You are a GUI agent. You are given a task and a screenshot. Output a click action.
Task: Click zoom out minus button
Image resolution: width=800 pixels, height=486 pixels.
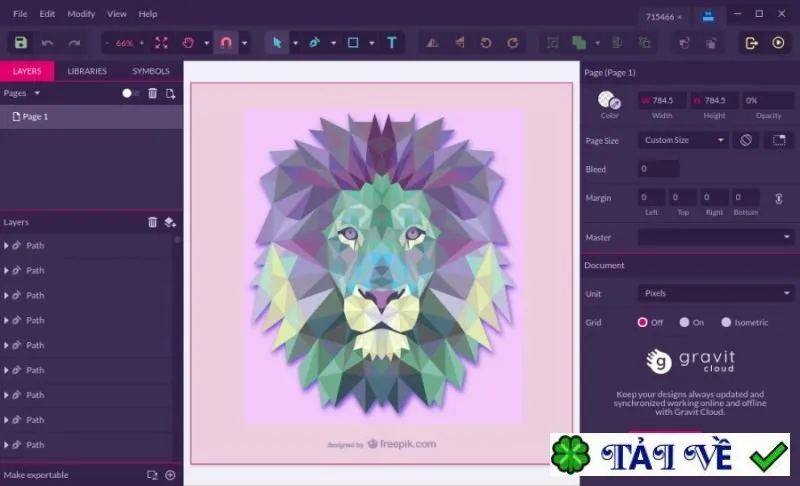[x=107, y=43]
